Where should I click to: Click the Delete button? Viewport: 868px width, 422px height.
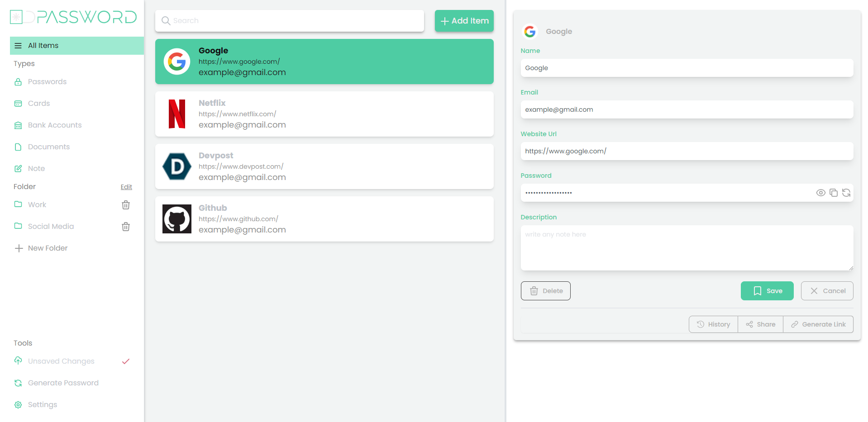coord(546,291)
